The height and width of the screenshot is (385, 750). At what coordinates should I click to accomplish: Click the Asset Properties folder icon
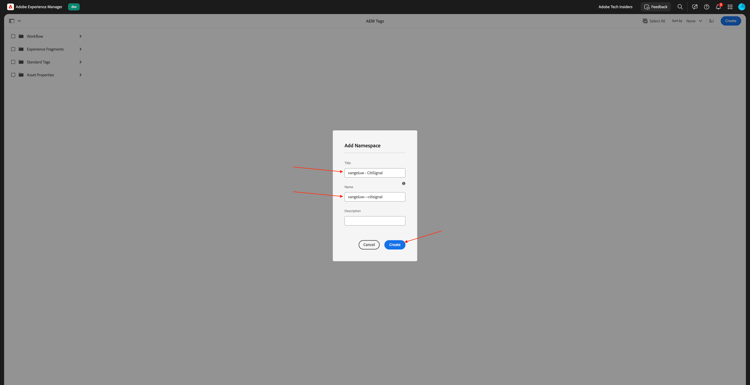[x=21, y=75]
